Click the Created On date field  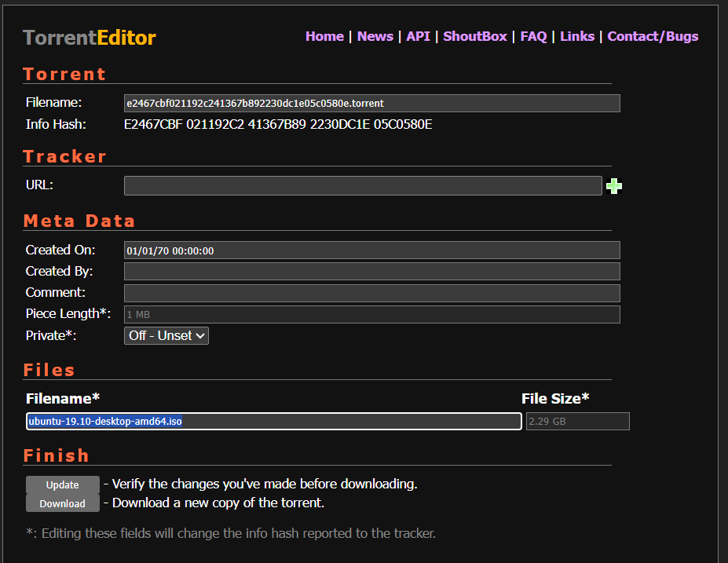coord(371,250)
